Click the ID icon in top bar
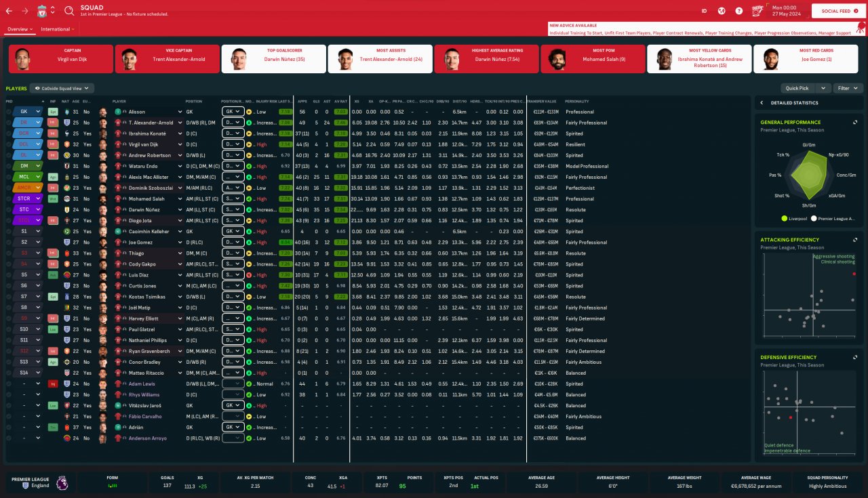Viewport: 868px width, 498px height. [704, 11]
